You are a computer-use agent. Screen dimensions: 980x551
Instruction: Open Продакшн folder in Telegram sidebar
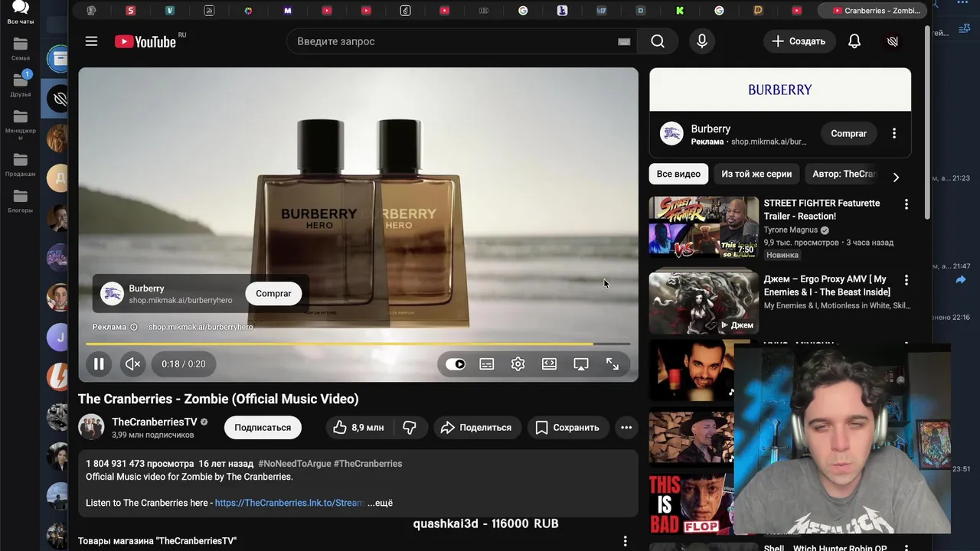click(21, 165)
